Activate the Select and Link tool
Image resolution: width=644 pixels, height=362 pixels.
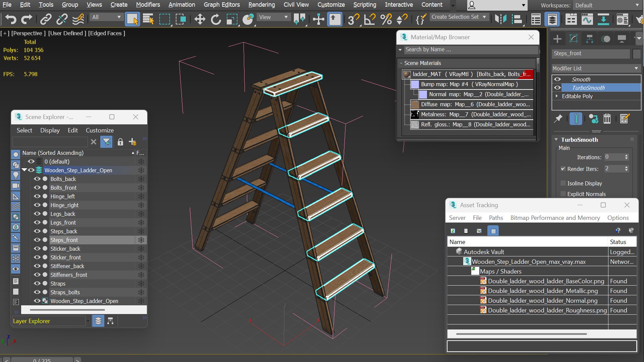46,19
